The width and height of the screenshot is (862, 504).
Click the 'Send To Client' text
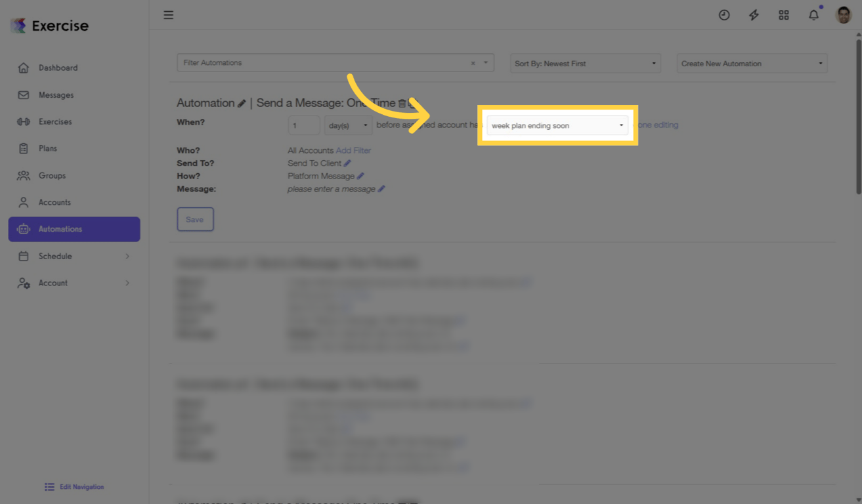point(314,163)
